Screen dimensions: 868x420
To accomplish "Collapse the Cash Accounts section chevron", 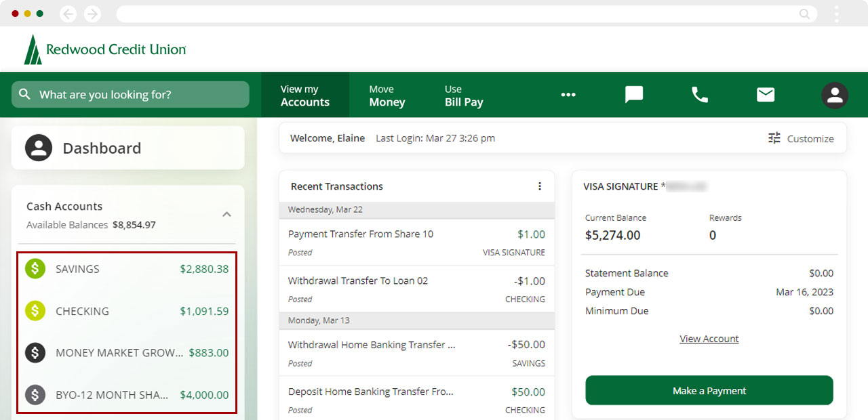I will [x=226, y=214].
